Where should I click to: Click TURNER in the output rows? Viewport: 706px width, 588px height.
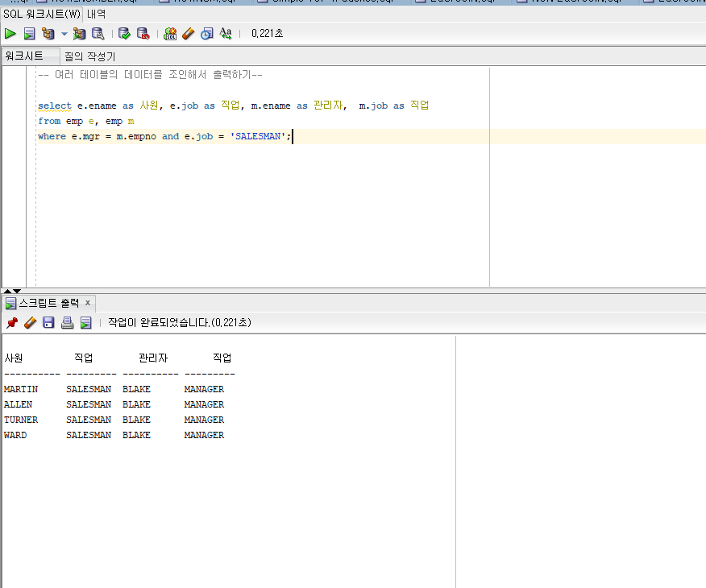21,420
